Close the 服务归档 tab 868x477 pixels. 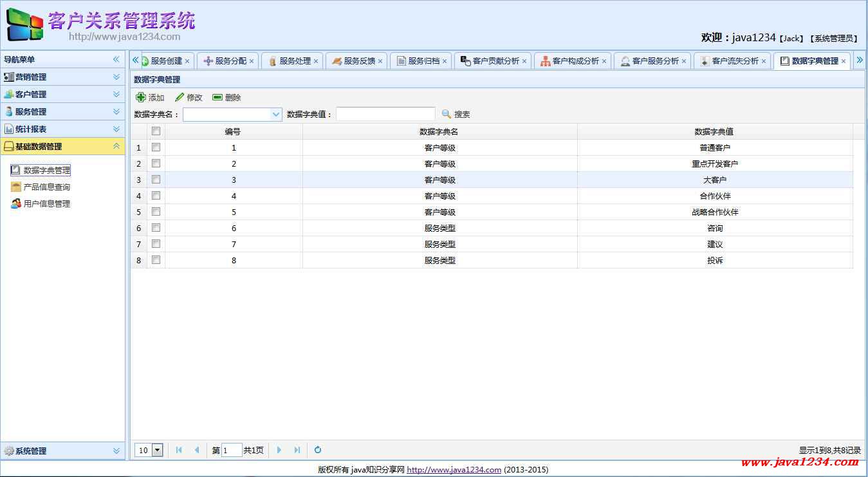[445, 61]
